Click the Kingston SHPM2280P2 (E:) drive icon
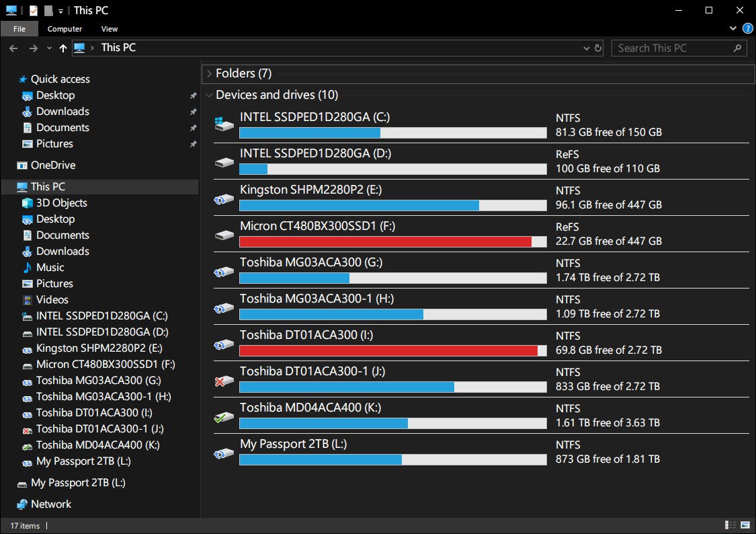Screen dimensions: 756x534 click(224, 198)
